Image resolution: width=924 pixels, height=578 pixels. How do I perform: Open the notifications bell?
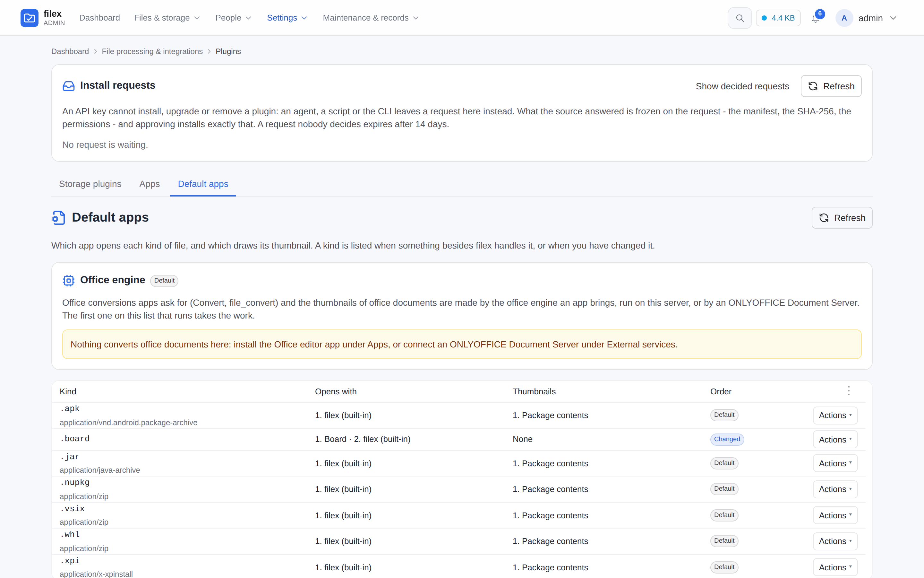(816, 18)
